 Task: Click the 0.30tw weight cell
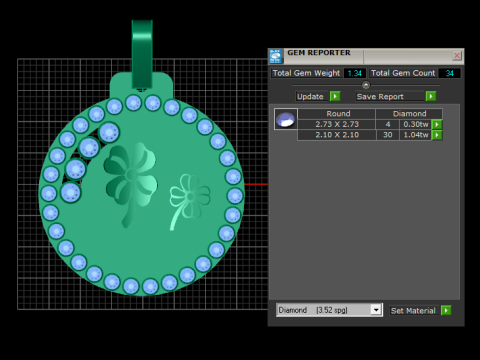click(x=416, y=124)
